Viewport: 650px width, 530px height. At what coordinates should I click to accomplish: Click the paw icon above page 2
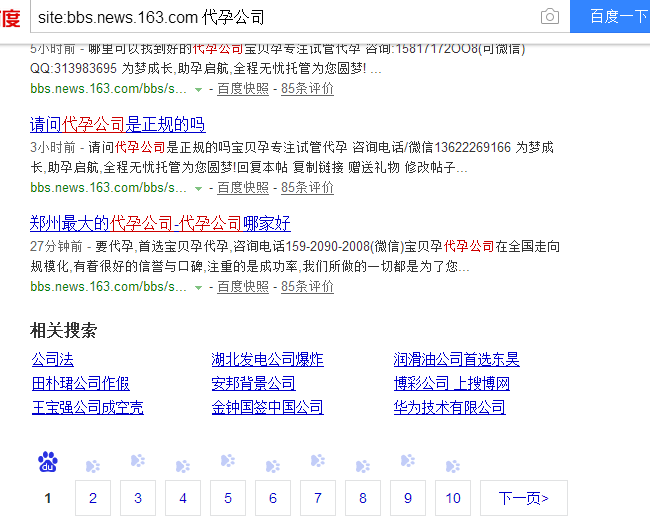(93, 466)
